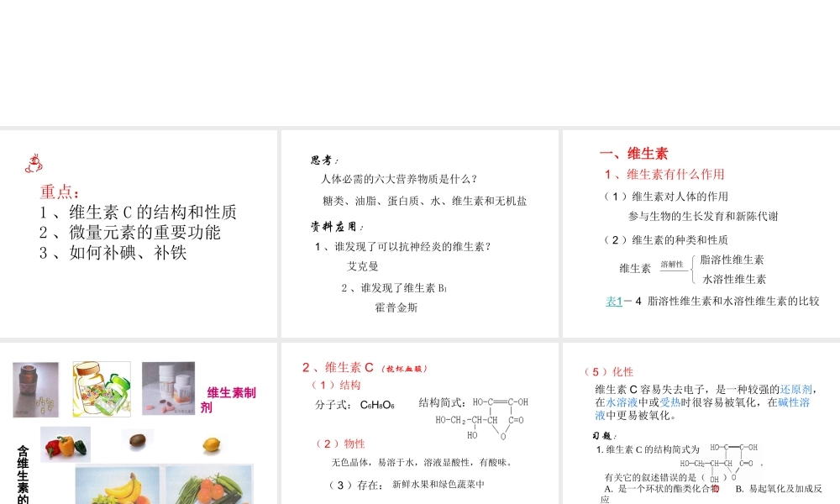Click the red decorative glyph above 重点
The height and width of the screenshot is (504, 840).
click(x=34, y=161)
